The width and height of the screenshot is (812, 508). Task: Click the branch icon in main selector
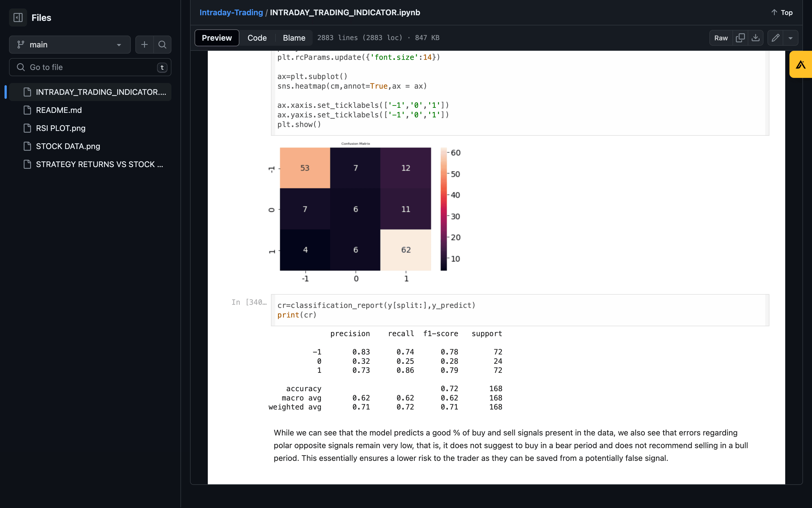click(x=21, y=45)
